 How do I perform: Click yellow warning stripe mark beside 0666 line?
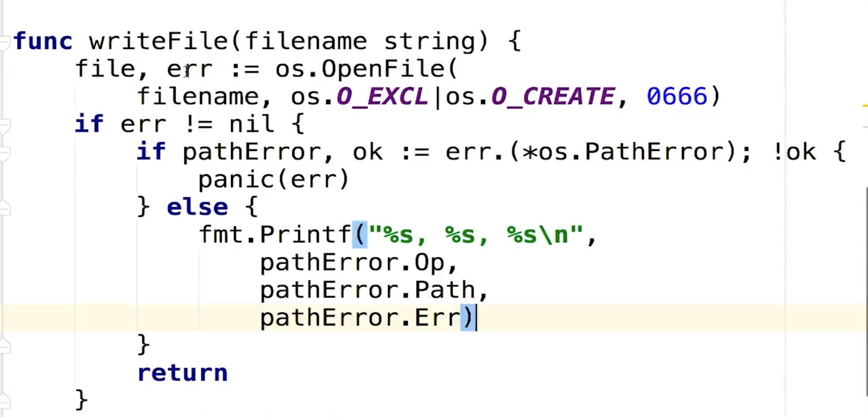(x=865, y=106)
